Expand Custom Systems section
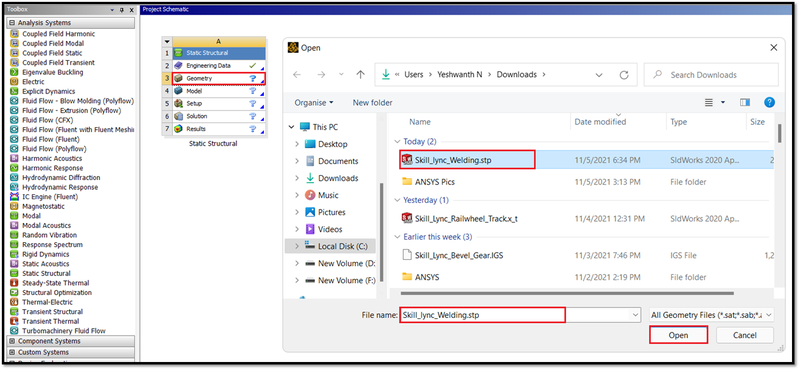 click(12, 352)
